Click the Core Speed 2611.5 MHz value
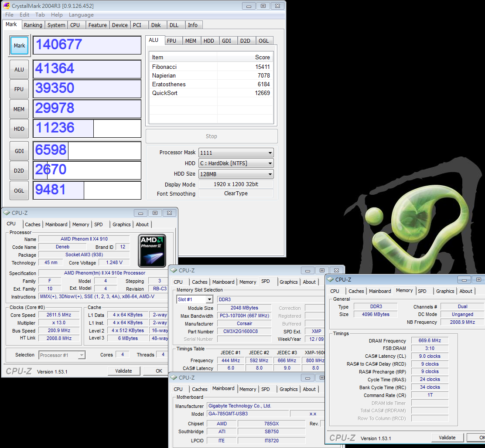This screenshot has height=448, width=485. coord(59,315)
